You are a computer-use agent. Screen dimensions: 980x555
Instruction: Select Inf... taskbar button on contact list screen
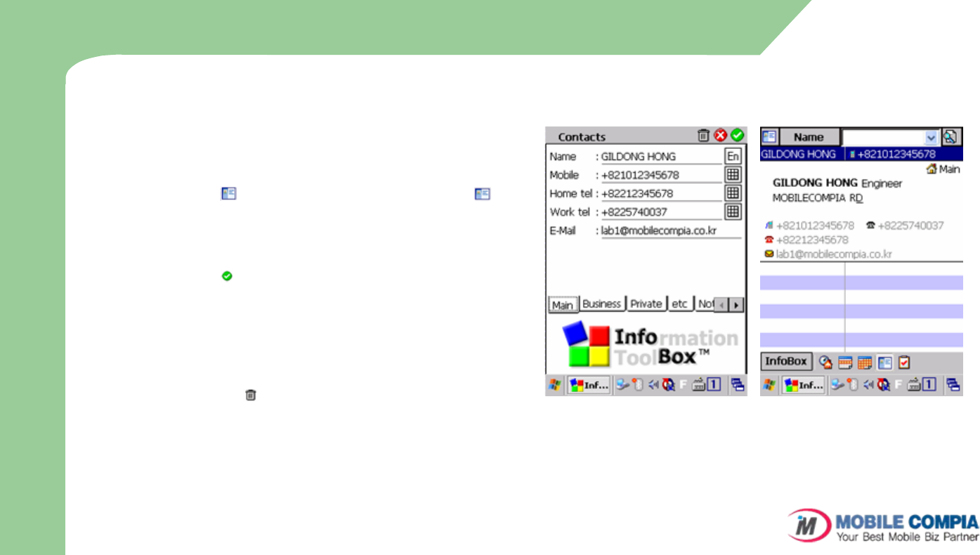pos(804,385)
